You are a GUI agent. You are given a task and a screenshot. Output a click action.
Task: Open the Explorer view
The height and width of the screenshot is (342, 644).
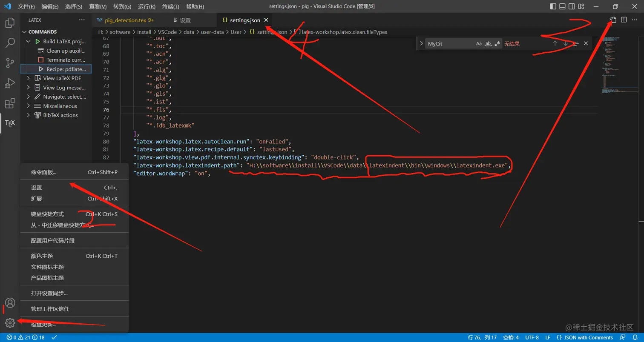(x=10, y=23)
